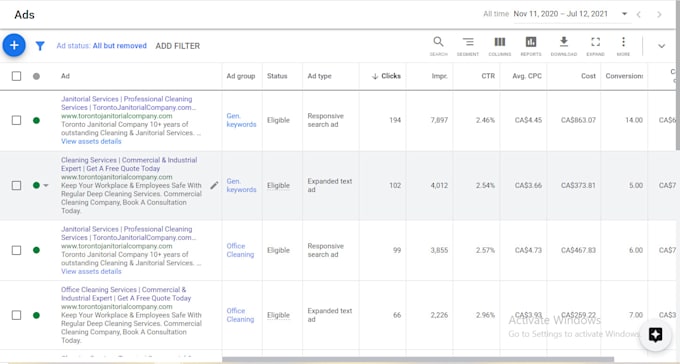Edit the Cleaning Services expanded text ad pencil
The height and width of the screenshot is (364, 680).
click(214, 186)
